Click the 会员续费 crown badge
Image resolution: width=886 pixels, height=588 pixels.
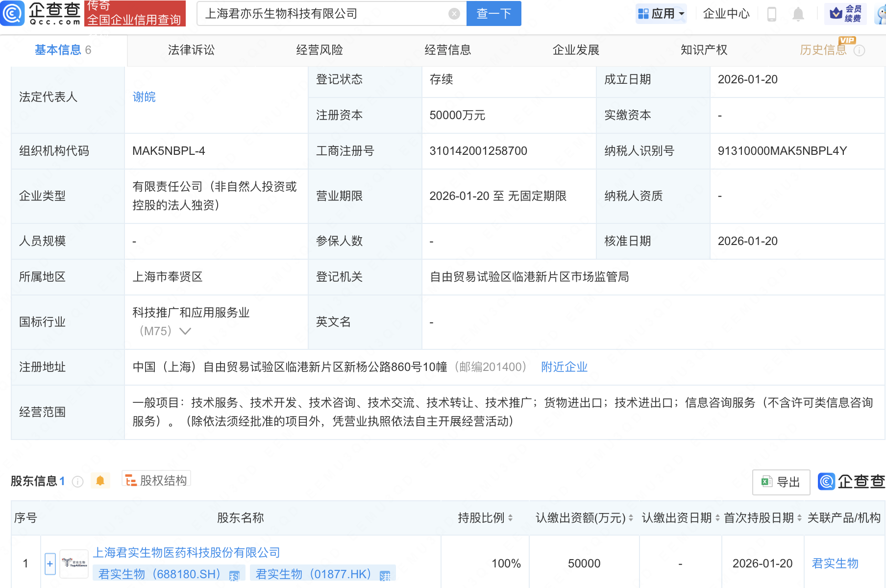click(845, 14)
